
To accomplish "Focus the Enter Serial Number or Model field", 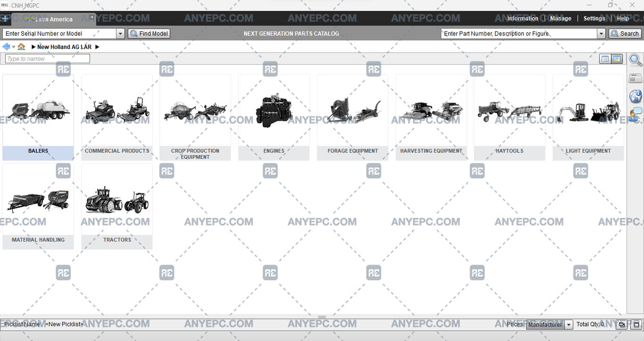I will [x=59, y=33].
